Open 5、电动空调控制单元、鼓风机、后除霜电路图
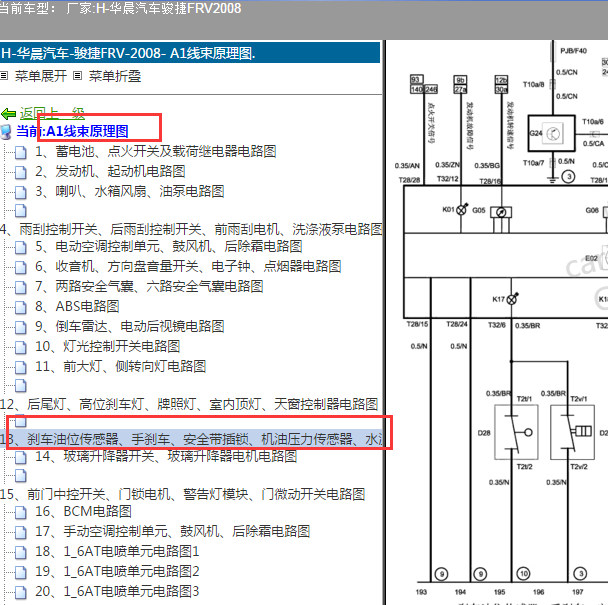The height and width of the screenshot is (605, 608). [x=169, y=246]
